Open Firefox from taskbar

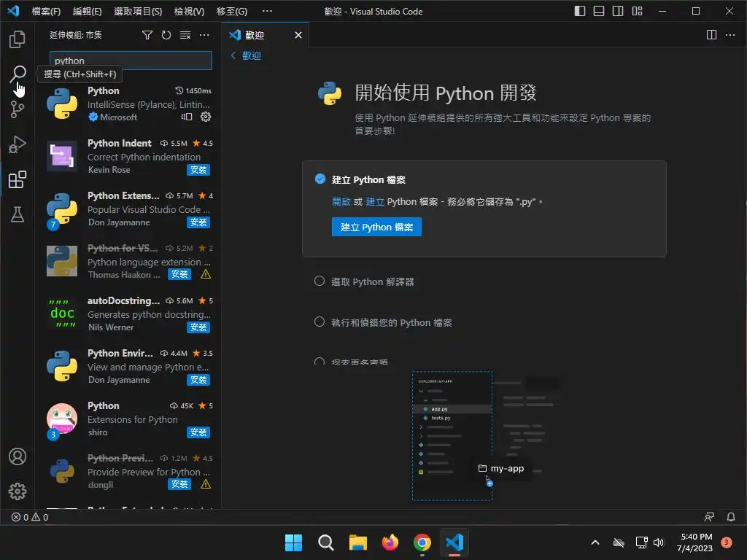(390, 542)
